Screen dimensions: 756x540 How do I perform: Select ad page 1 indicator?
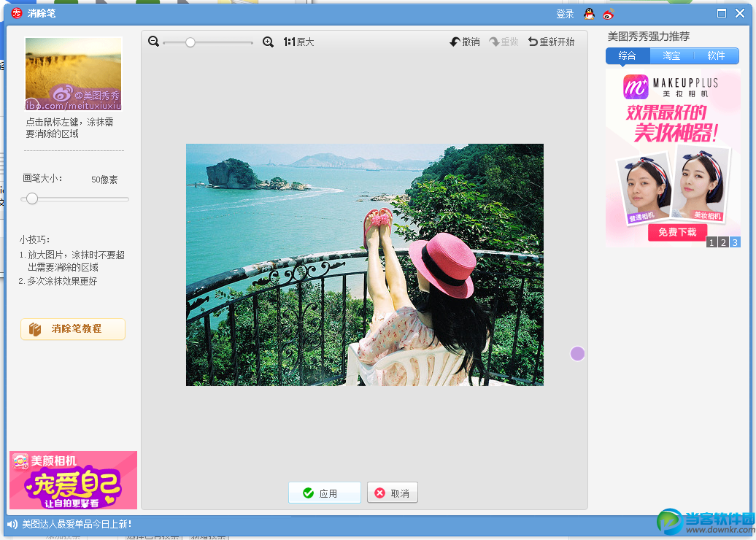click(711, 242)
